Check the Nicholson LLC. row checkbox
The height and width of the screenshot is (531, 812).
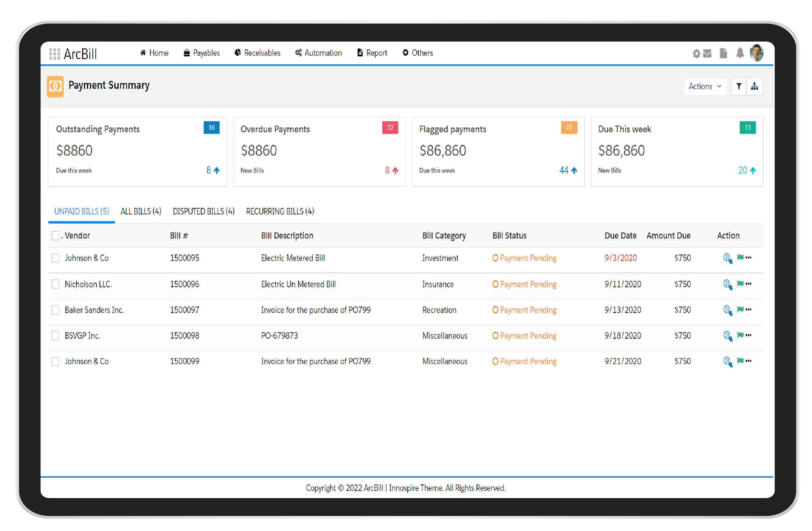pyautogui.click(x=55, y=284)
